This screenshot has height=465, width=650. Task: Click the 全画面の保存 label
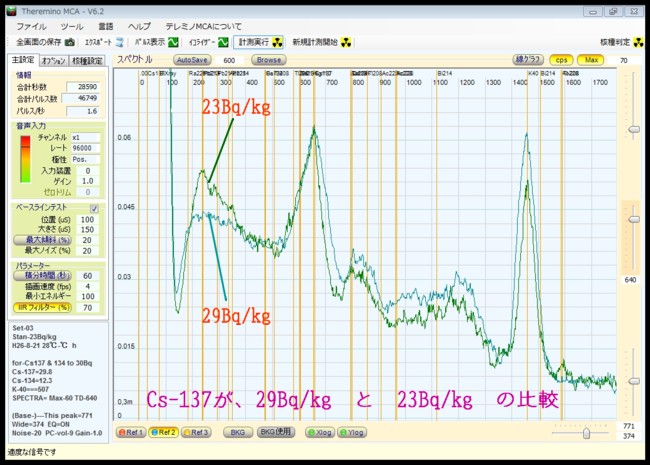click(x=39, y=42)
